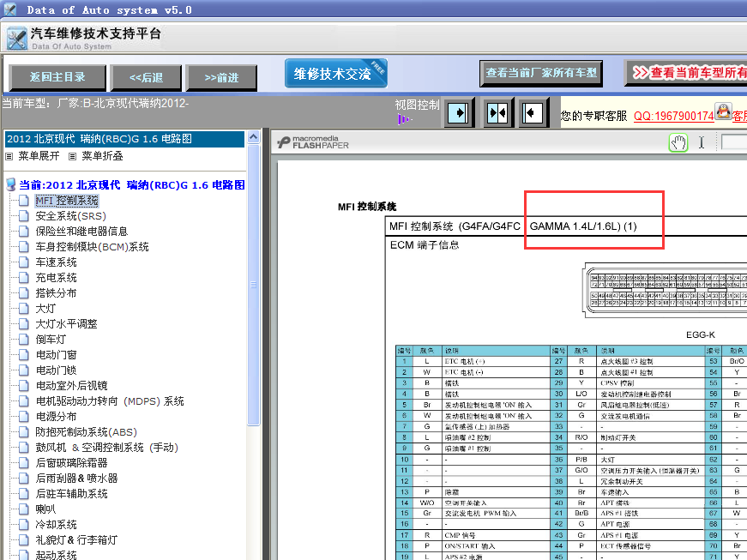This screenshot has height=560, width=747.
Task: Click 查看当前厂家所有车型 button
Action: pyautogui.click(x=540, y=73)
